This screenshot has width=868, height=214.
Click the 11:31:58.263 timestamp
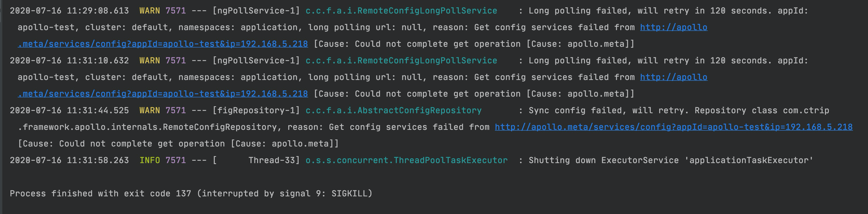[x=69, y=161]
